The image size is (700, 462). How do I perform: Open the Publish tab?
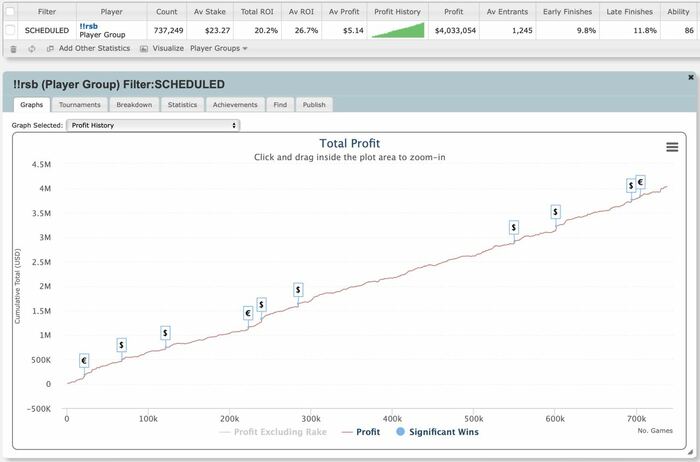[314, 105]
